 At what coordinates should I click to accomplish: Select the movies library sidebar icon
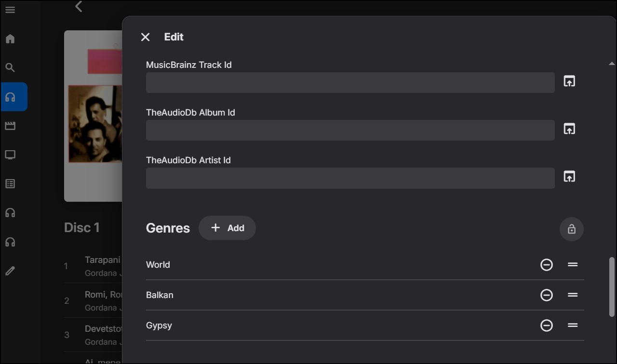(10, 126)
